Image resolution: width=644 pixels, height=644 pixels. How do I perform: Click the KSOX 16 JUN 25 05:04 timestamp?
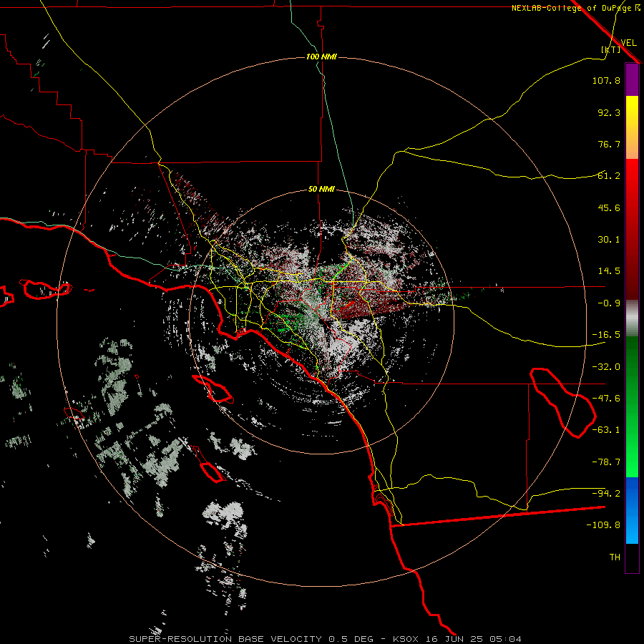coord(457,639)
